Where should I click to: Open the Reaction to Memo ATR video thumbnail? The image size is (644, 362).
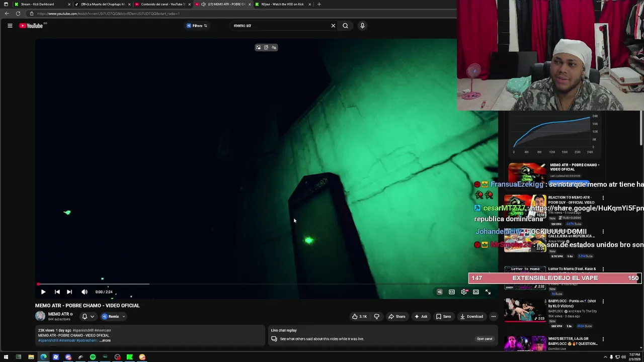pos(525,207)
